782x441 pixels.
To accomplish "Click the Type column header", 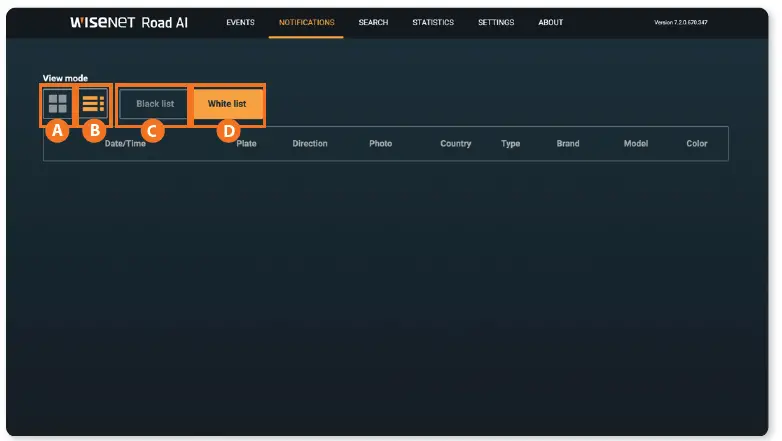I will click(511, 144).
